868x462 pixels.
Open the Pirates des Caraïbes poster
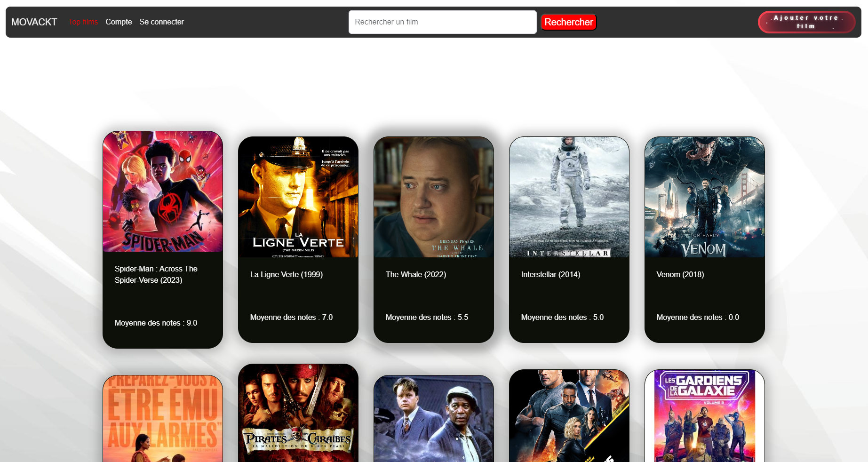[298, 413]
